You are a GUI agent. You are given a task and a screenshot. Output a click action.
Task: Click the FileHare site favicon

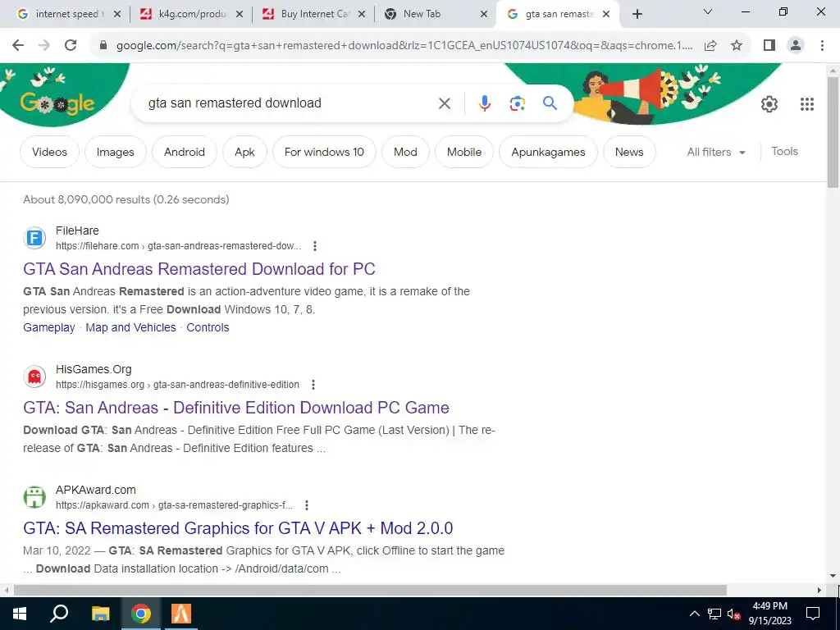point(34,238)
